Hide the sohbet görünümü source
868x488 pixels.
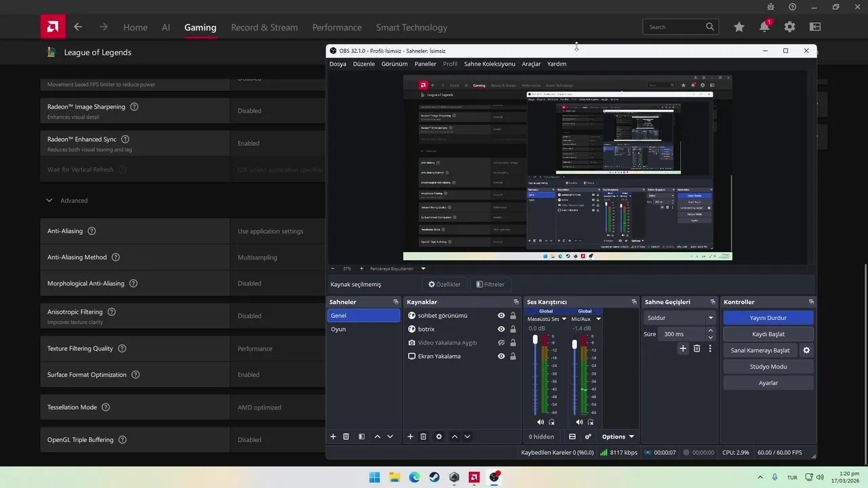coord(501,315)
